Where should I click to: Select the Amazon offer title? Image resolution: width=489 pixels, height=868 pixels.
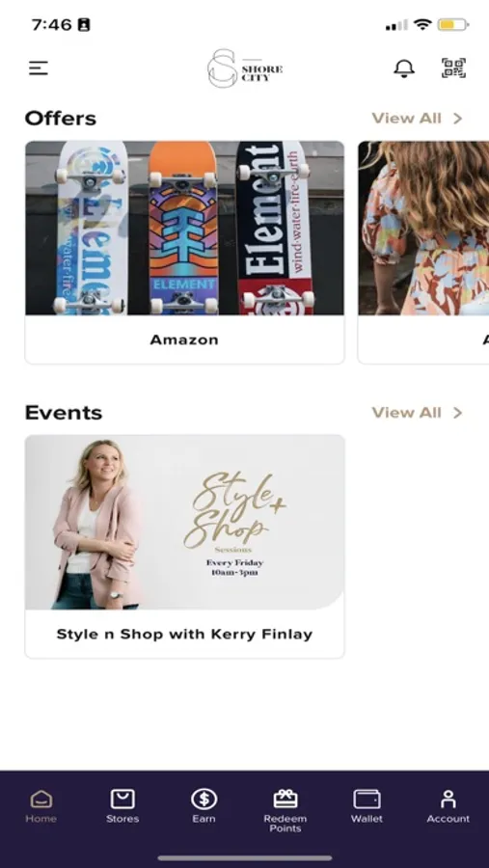point(184,339)
